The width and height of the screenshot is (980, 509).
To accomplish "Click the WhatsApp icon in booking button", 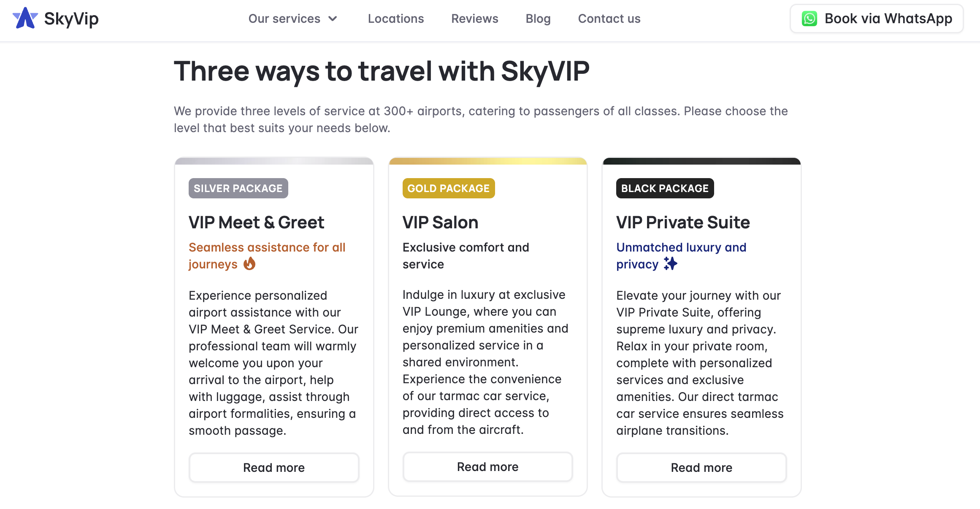I will click(810, 19).
